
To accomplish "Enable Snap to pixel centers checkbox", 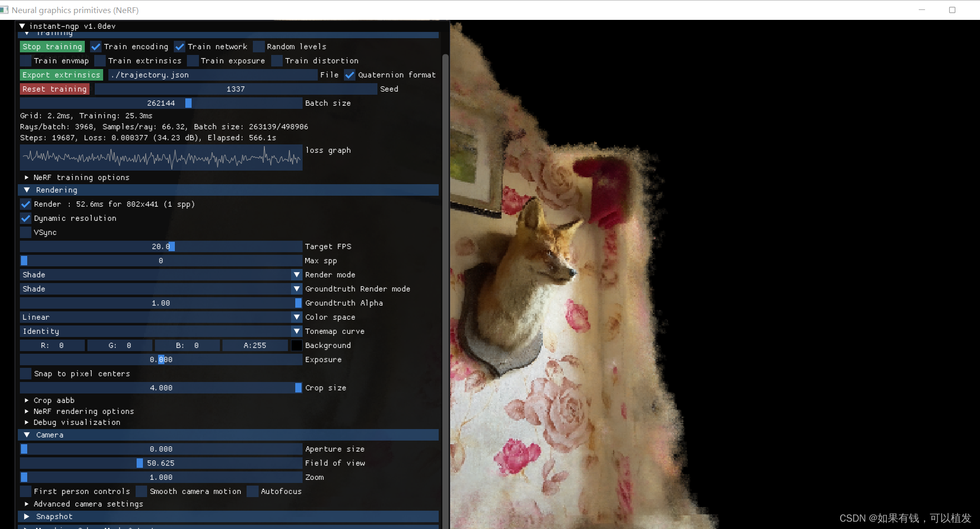I will point(26,374).
